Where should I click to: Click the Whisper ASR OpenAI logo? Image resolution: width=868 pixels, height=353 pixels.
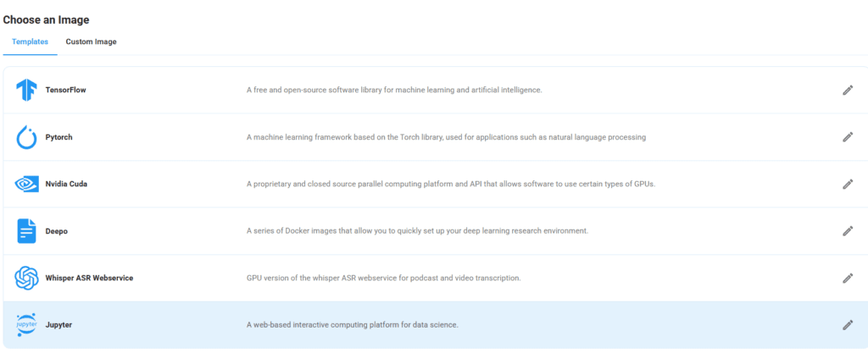pyautogui.click(x=27, y=278)
